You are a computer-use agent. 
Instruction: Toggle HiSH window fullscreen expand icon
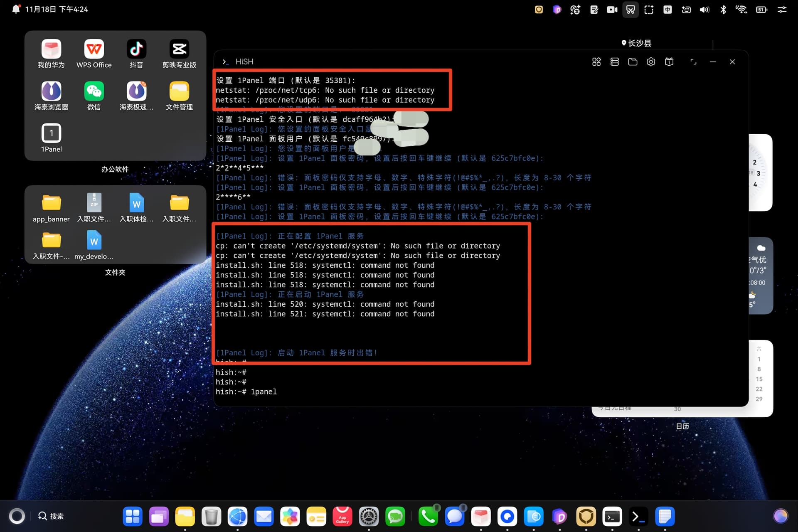click(693, 62)
